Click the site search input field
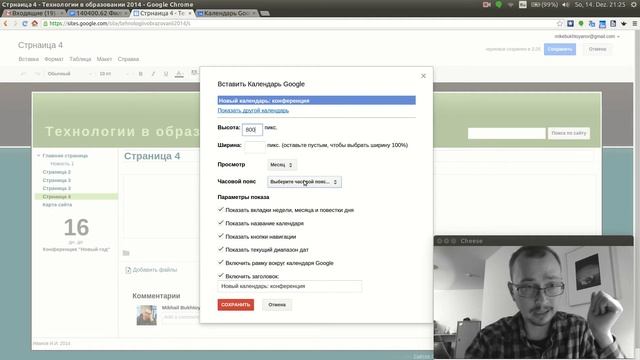 [x=506, y=133]
